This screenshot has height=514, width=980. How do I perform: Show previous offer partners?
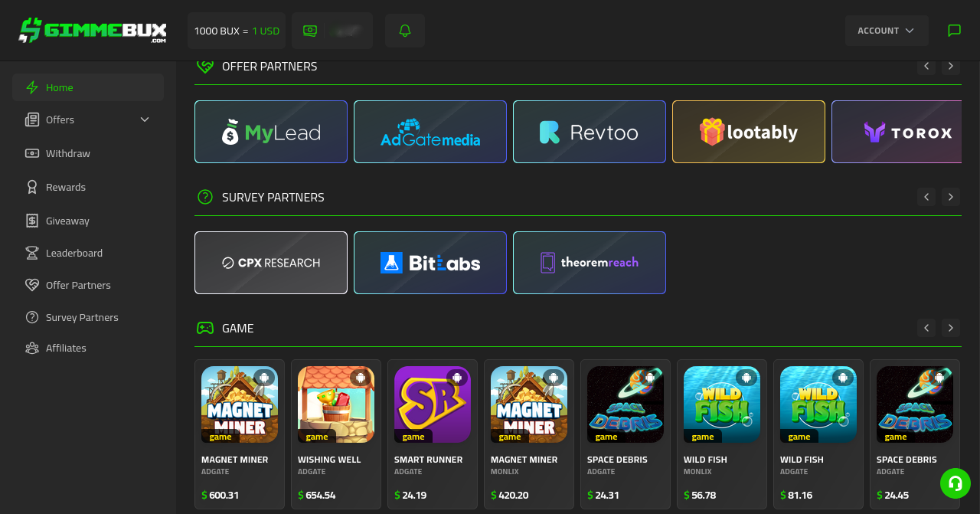(926, 66)
